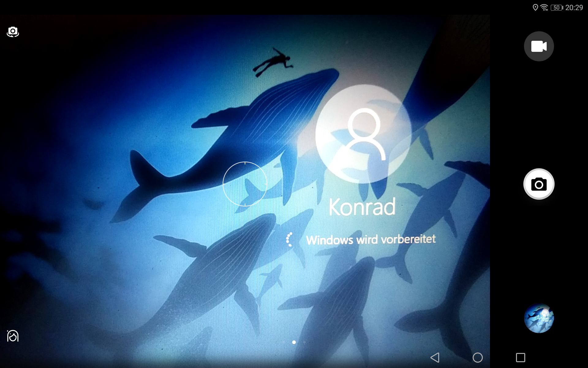Open recent apps with the square button
588x368 pixels.
(x=521, y=358)
